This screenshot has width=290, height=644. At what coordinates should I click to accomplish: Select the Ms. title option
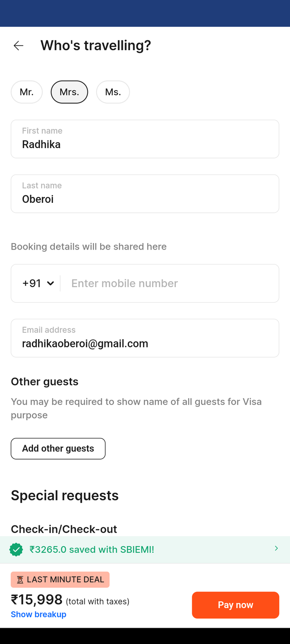(113, 92)
